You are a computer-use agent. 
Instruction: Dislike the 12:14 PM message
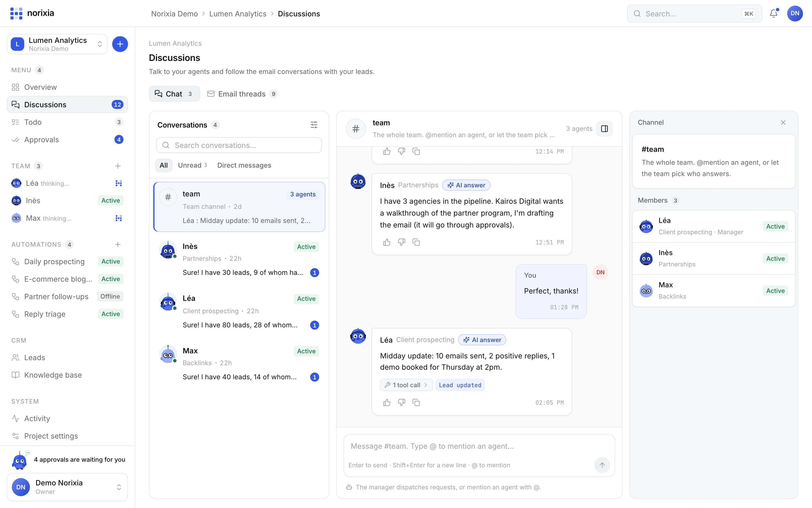click(401, 152)
